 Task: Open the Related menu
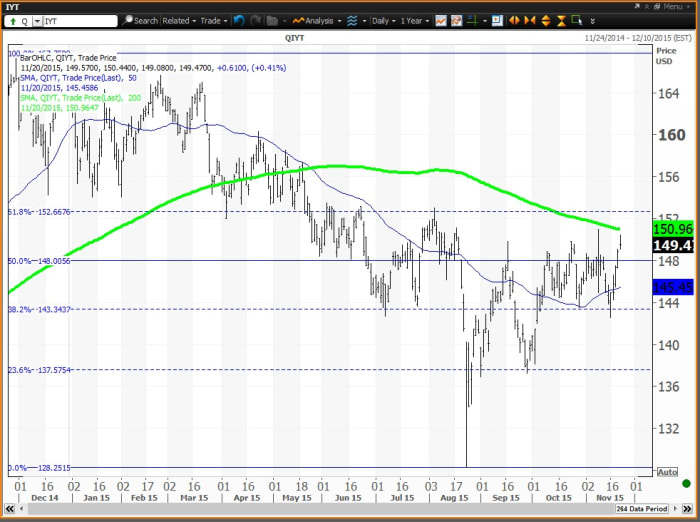(x=179, y=20)
